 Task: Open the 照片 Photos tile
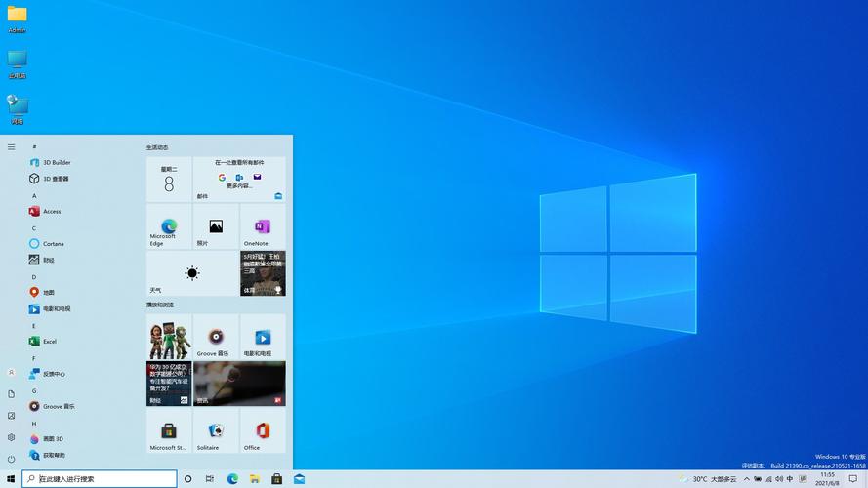pyautogui.click(x=216, y=226)
